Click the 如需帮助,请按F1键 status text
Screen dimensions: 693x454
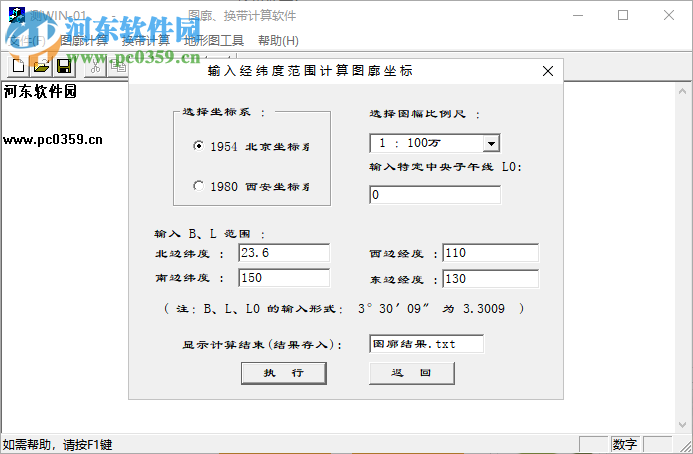click(57, 444)
